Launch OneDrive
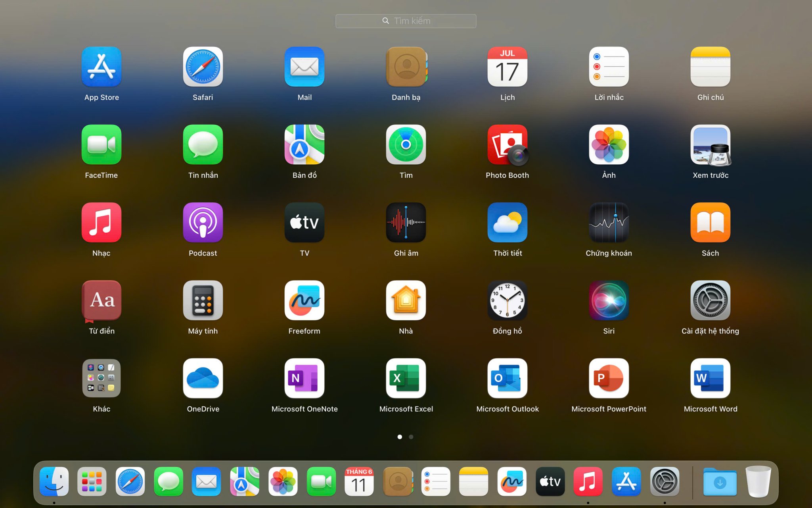Screen dimensions: 812x508 [203, 378]
